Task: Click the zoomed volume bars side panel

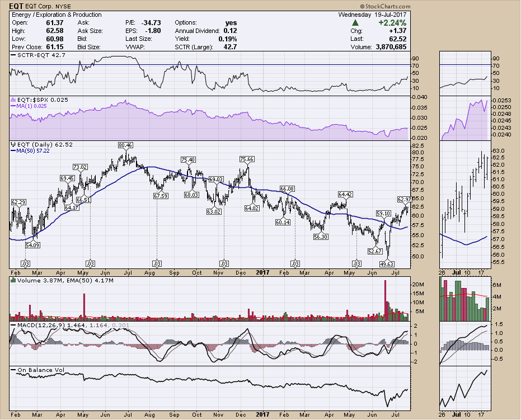Action: click(x=465, y=299)
